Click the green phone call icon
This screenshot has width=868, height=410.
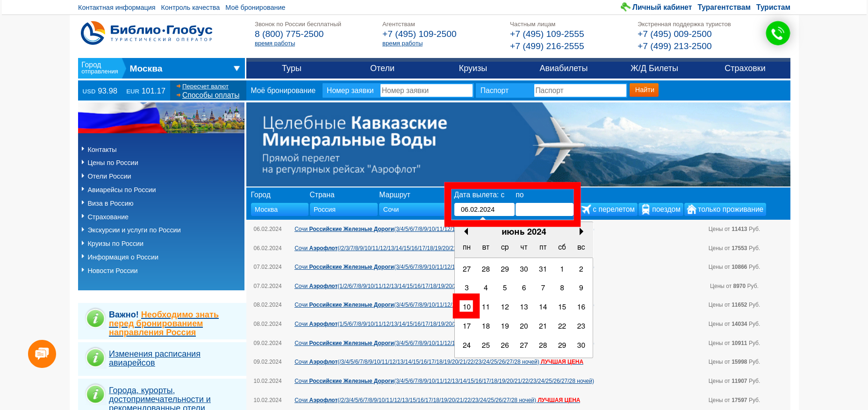(x=777, y=33)
